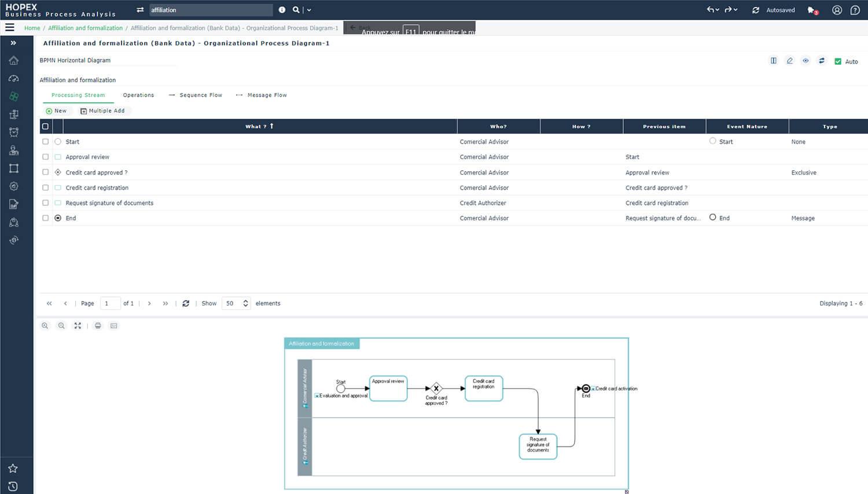Select Credit card approved gateway in diagram
This screenshot has width=868, height=494.
coord(436,388)
